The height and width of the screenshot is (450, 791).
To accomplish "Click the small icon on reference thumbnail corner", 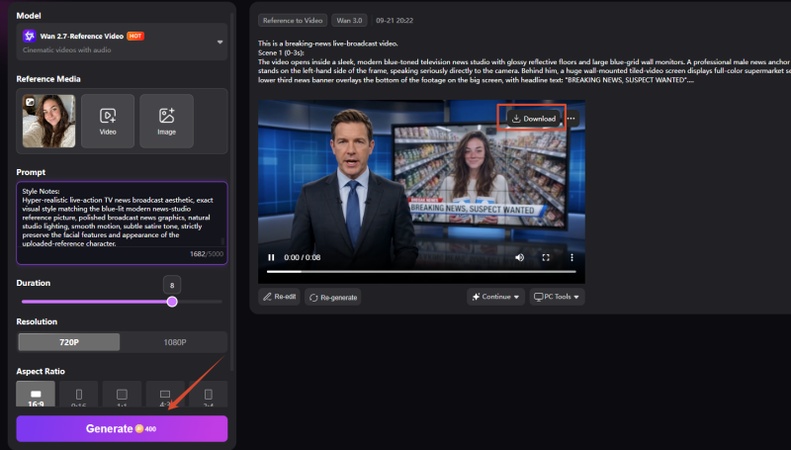I will point(30,102).
